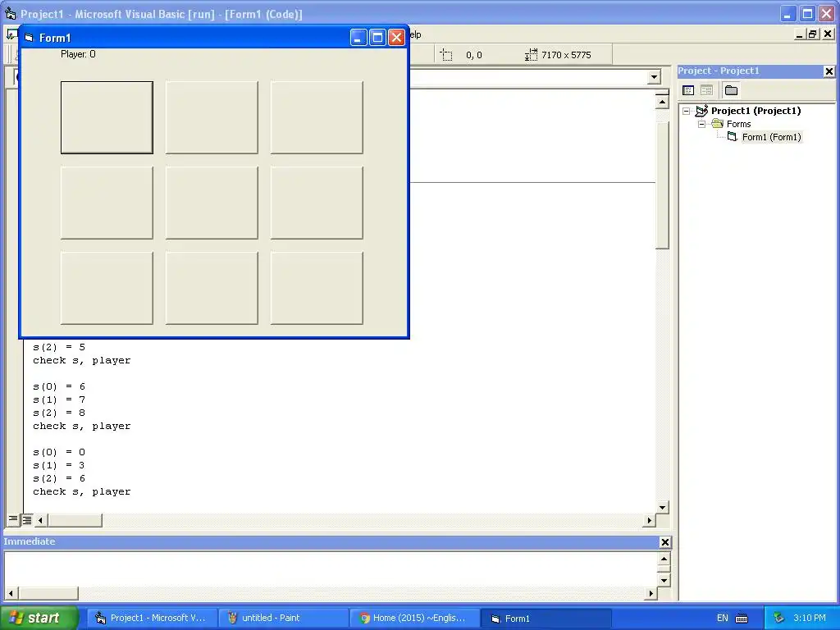Open the procedure dropdown in code window

coord(654,78)
